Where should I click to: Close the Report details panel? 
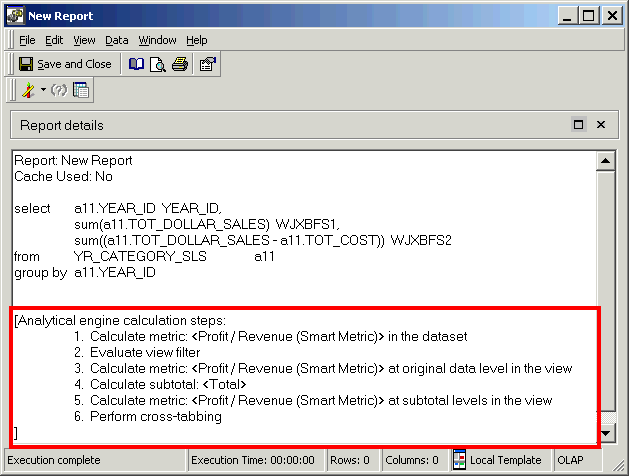click(601, 125)
